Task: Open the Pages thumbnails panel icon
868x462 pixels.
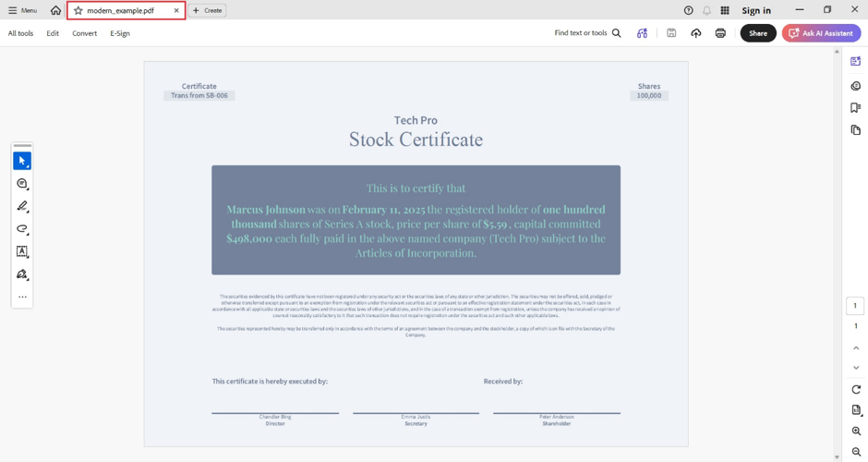Action: [856, 130]
